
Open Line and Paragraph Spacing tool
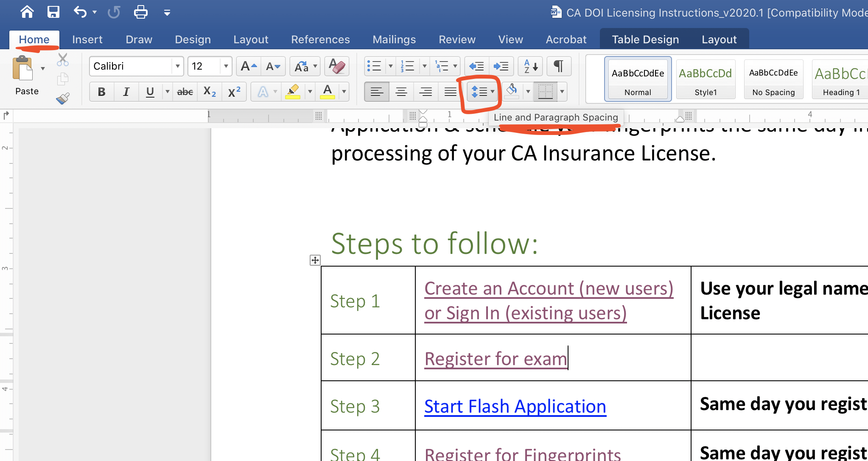coord(479,91)
